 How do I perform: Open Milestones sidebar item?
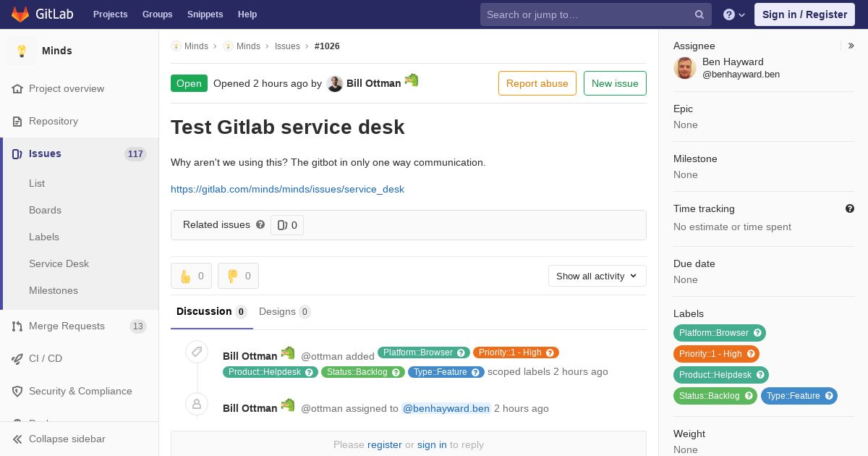point(54,290)
